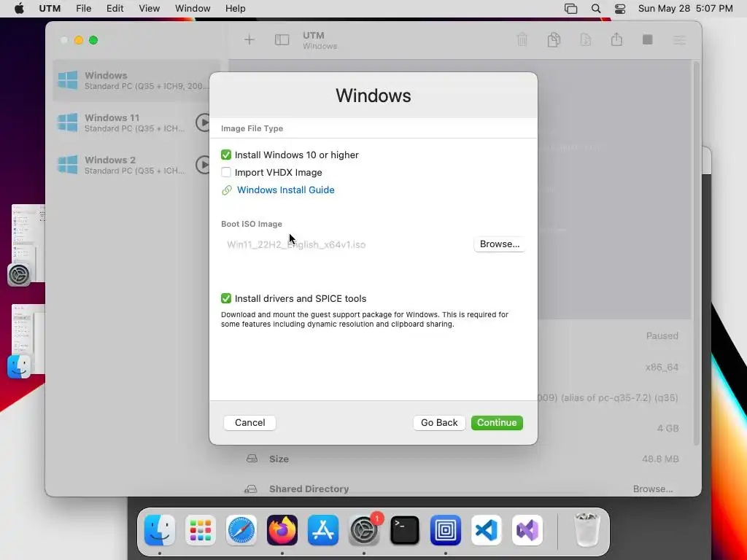Click the System Preferences minimized window thumbnail

(28, 244)
